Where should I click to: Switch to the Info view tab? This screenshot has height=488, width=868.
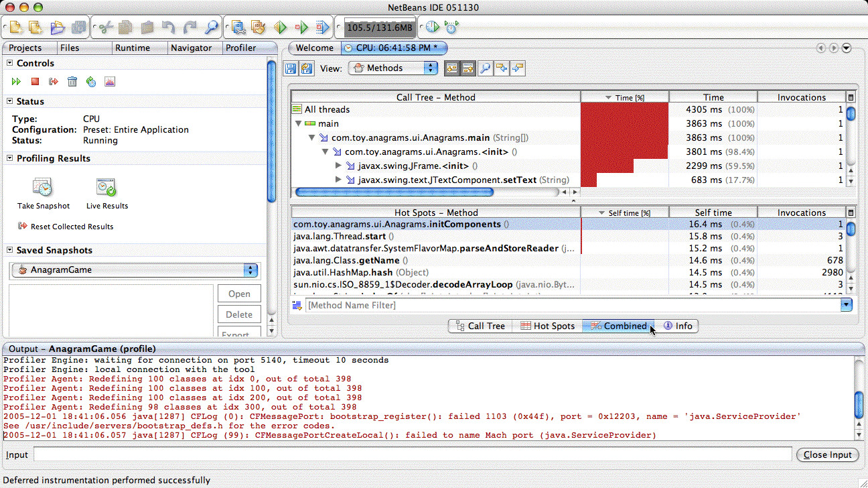pyautogui.click(x=677, y=326)
